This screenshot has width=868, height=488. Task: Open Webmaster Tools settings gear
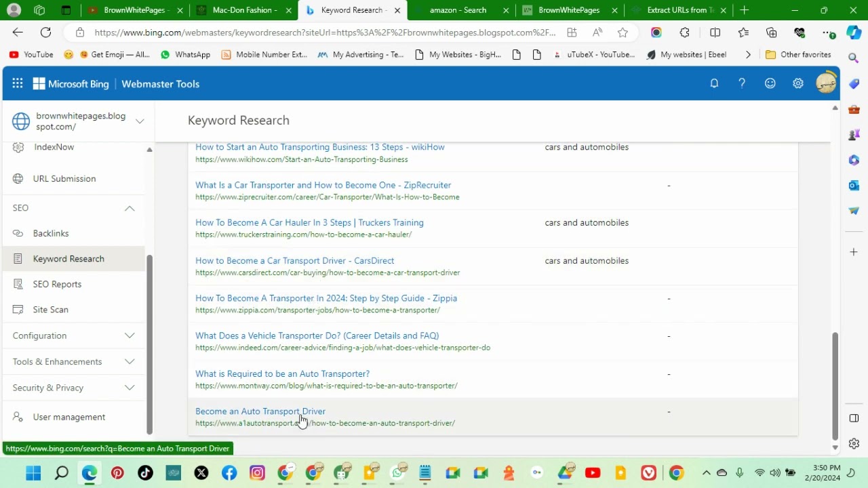click(x=798, y=83)
